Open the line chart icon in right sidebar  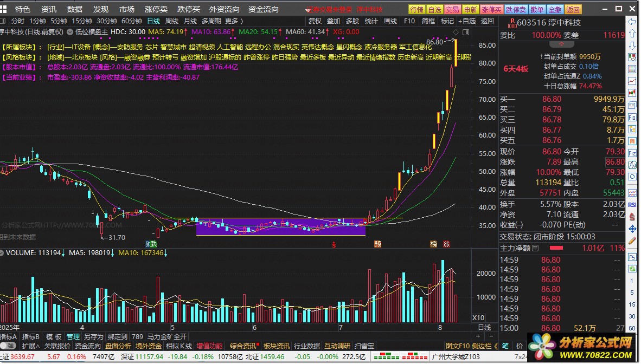(632, 81)
